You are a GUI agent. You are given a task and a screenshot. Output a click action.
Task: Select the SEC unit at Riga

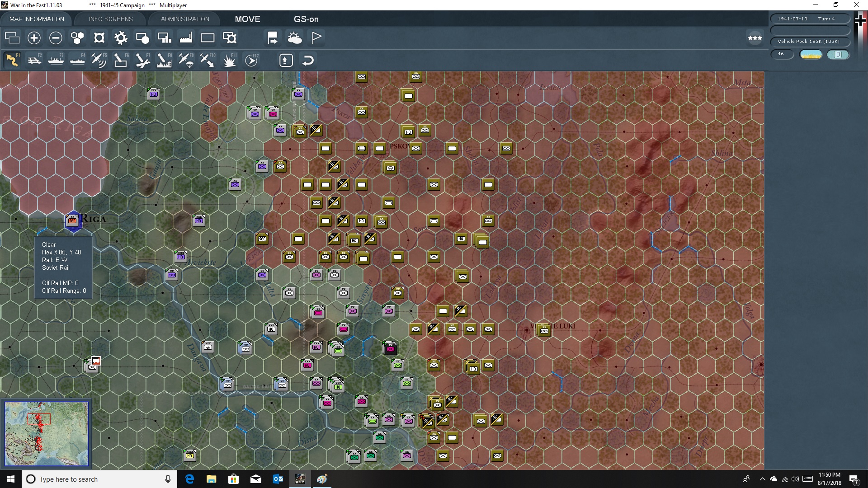[72, 221]
